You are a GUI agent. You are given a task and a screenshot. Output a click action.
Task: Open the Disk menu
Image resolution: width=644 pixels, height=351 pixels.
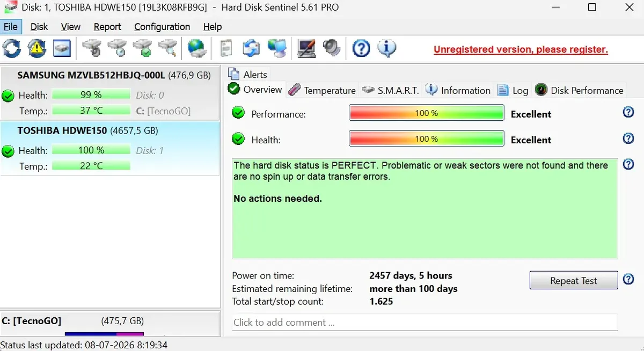pos(39,27)
